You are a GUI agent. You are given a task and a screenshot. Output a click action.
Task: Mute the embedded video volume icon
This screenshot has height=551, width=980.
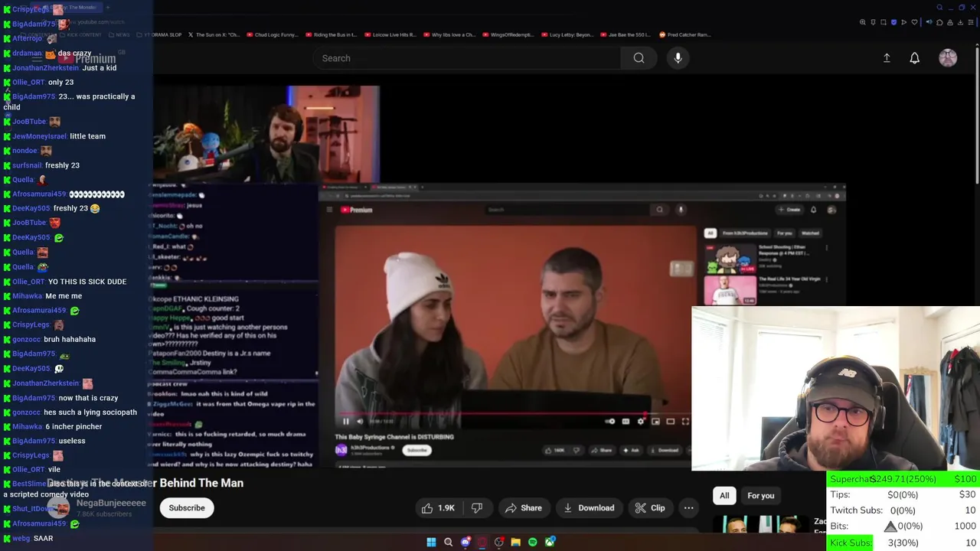click(x=360, y=422)
